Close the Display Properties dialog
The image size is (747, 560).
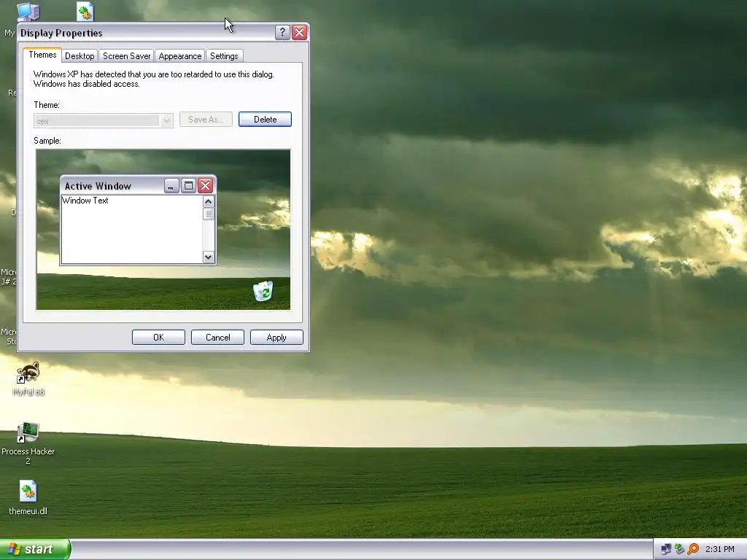(x=299, y=32)
